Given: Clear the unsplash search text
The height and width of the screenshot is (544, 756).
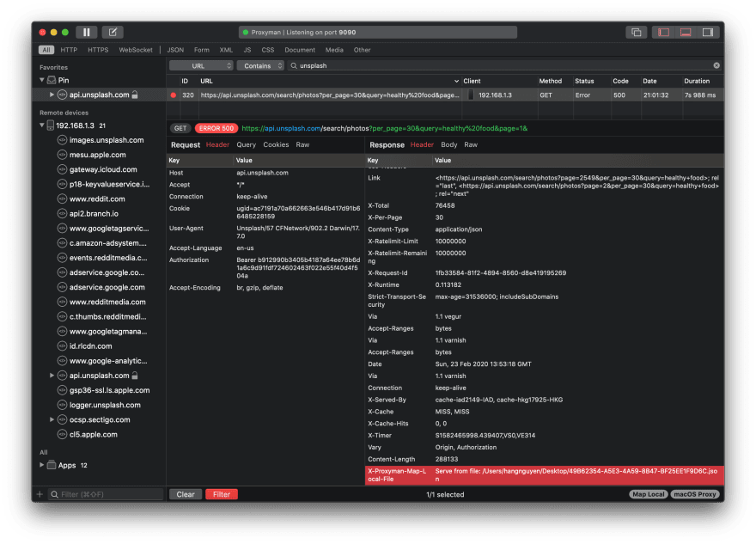Looking at the screenshot, I should click(x=716, y=65).
